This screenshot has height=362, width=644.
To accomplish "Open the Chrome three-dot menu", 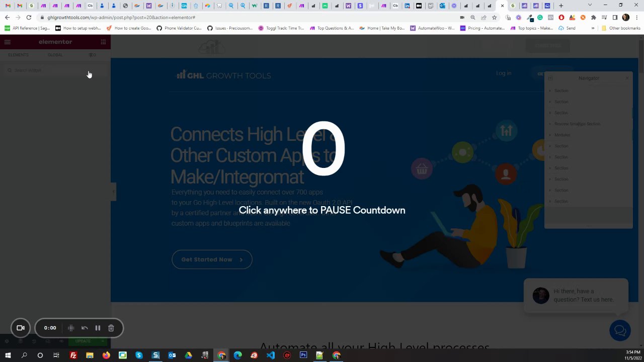I will tap(636, 17).
